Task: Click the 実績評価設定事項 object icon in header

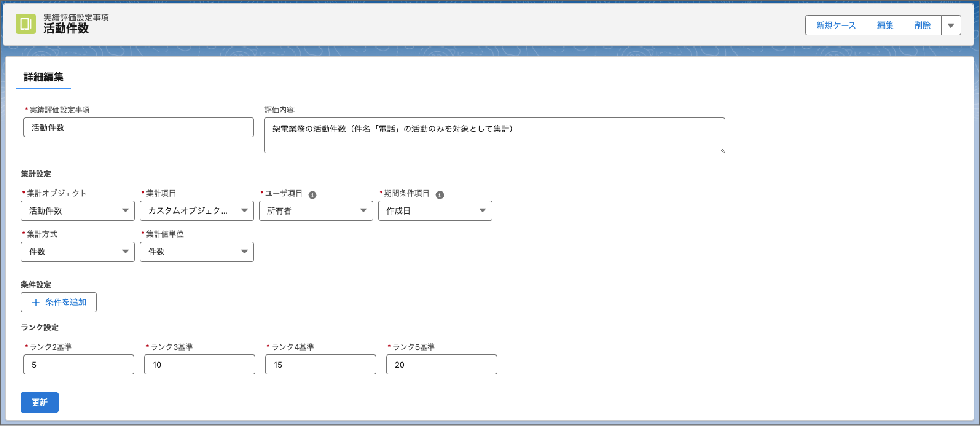Action: pyautogui.click(x=26, y=24)
